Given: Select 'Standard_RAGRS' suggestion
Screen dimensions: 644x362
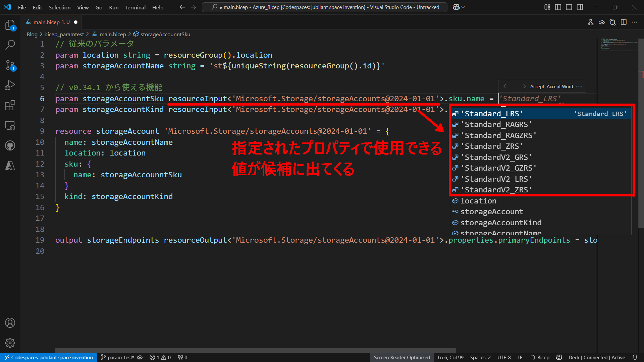Looking at the screenshot, I should point(541,124).
